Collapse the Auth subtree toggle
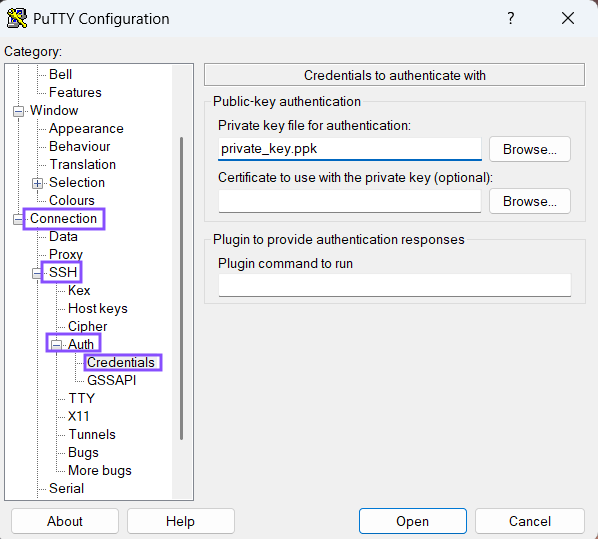 (x=56, y=345)
